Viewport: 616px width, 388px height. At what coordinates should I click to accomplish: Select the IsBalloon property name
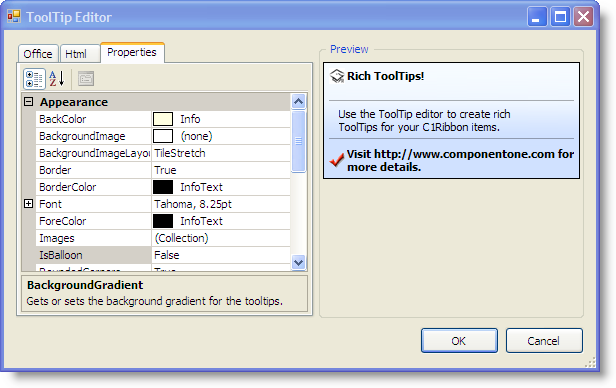[61, 255]
